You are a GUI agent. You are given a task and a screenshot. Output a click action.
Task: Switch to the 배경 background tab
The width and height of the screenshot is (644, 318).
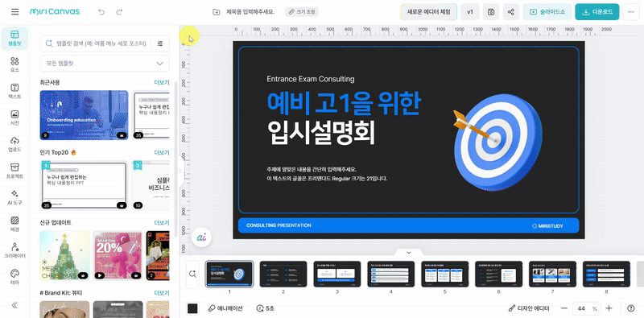[14, 225]
